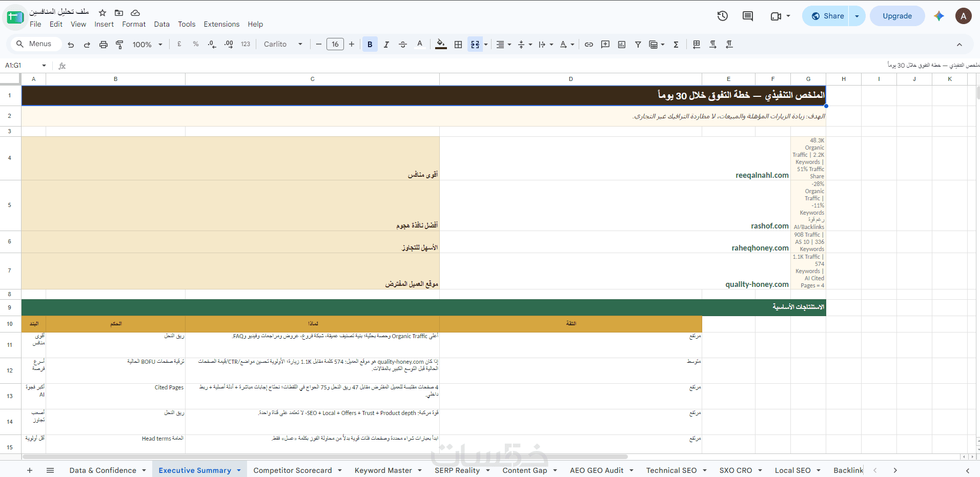
Task: Print the spreadsheet with printer icon
Action: coord(104,45)
